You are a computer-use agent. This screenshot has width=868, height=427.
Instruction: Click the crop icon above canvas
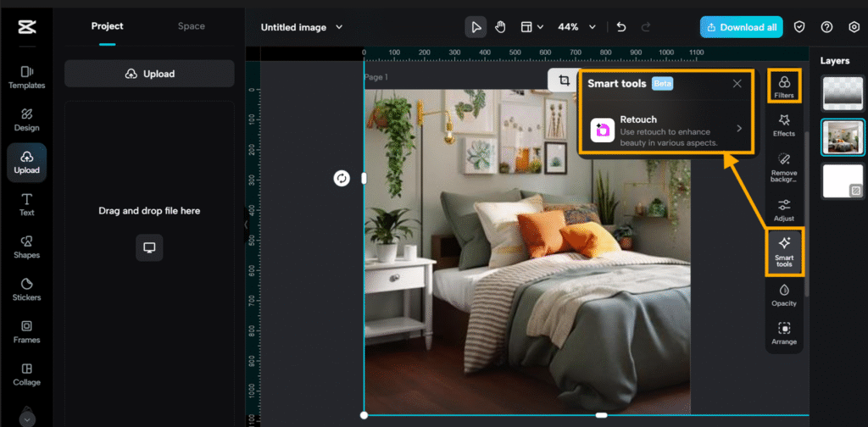[564, 80]
